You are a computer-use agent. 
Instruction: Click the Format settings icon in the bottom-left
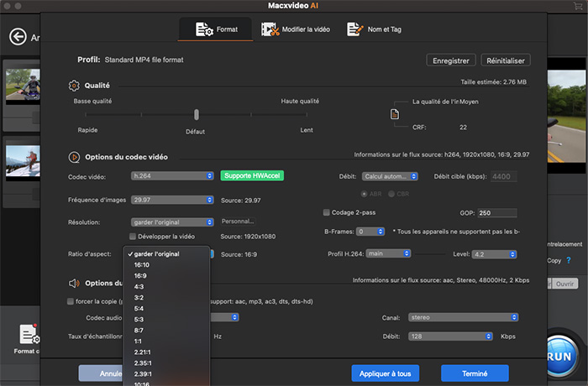(29, 334)
